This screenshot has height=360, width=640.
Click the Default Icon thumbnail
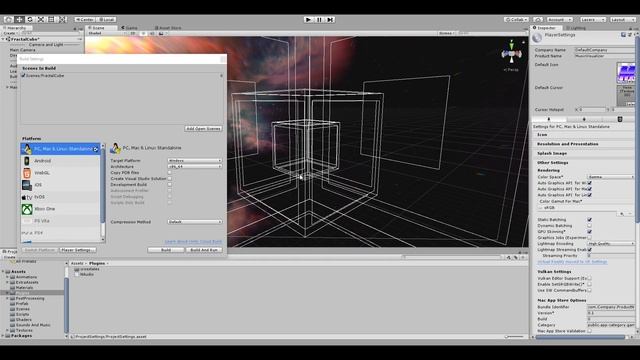[x=626, y=73]
